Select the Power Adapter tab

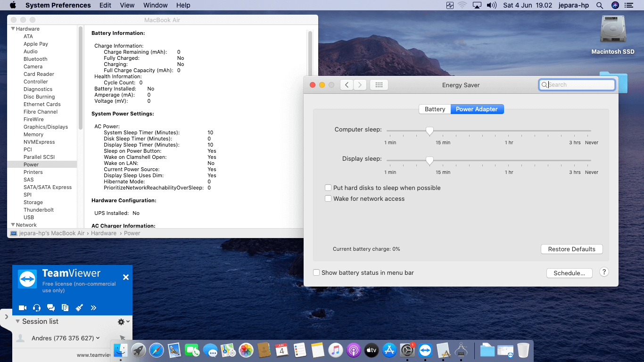(x=477, y=109)
